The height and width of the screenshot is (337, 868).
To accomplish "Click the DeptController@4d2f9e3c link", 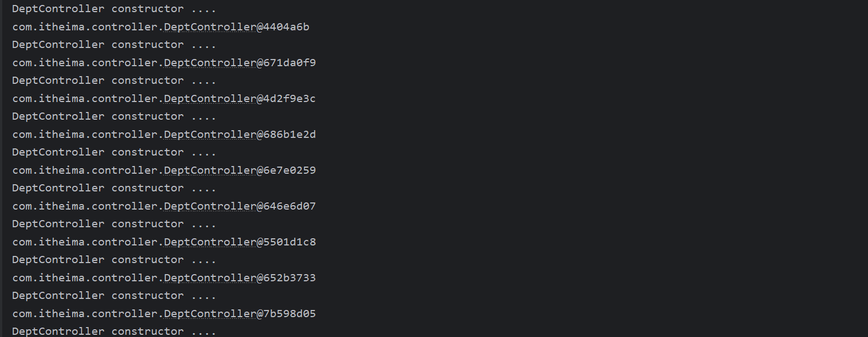I will pos(210,99).
